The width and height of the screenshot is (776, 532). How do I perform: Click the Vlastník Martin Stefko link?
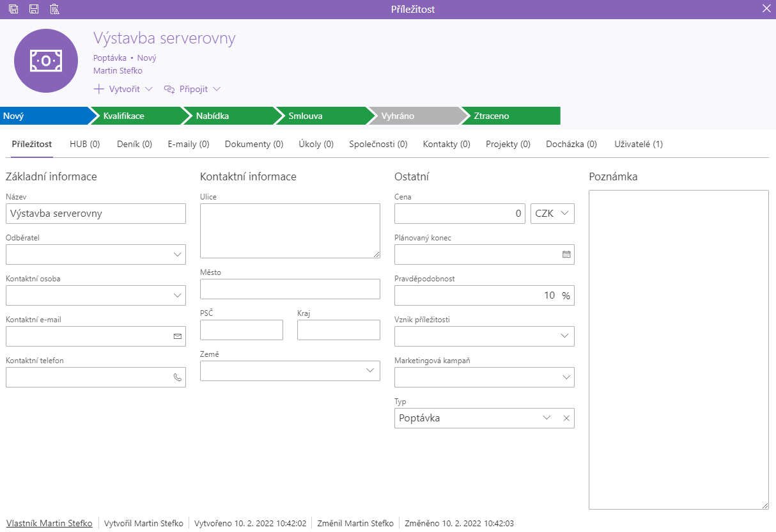pos(49,523)
